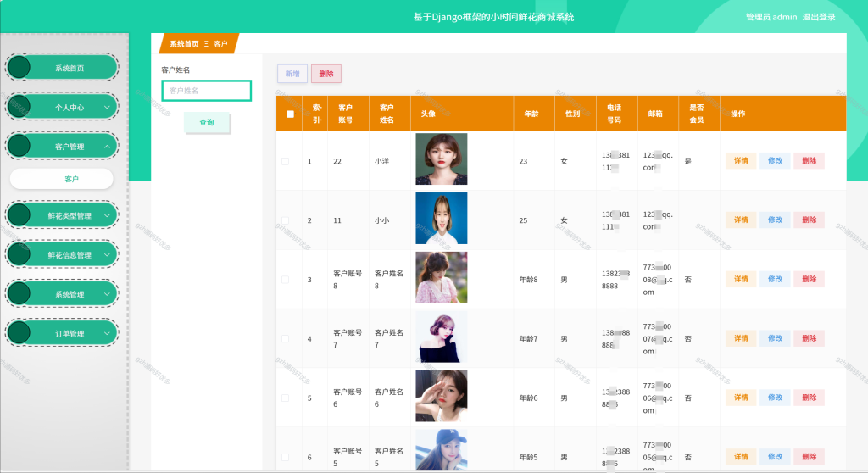
Task: Click the 新增 button above the table
Action: pos(292,74)
